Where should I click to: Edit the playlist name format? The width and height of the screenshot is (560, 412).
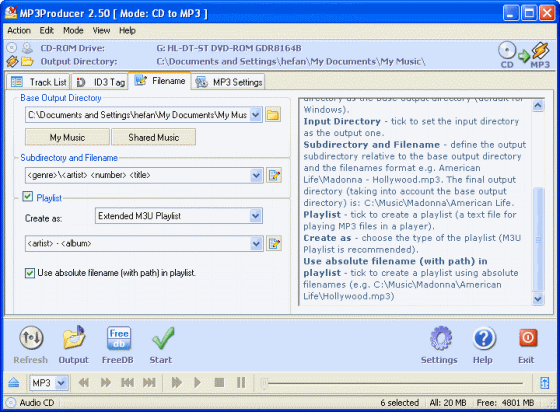(x=274, y=243)
